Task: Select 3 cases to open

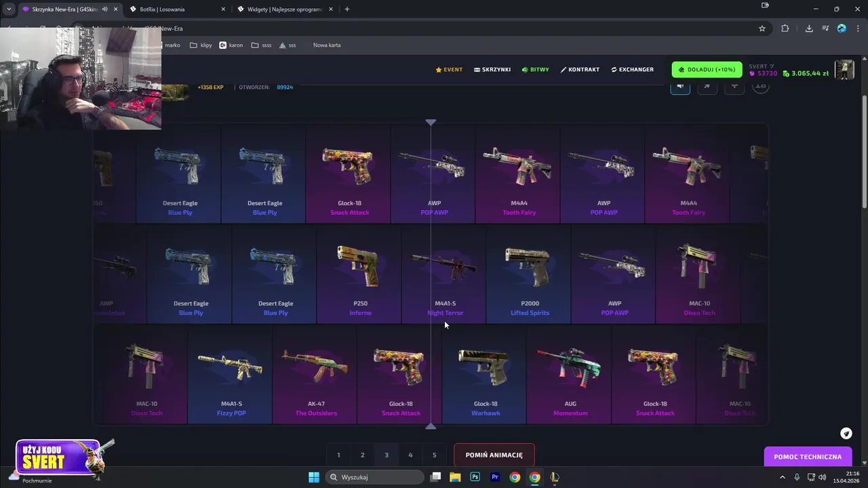Action: (x=387, y=455)
